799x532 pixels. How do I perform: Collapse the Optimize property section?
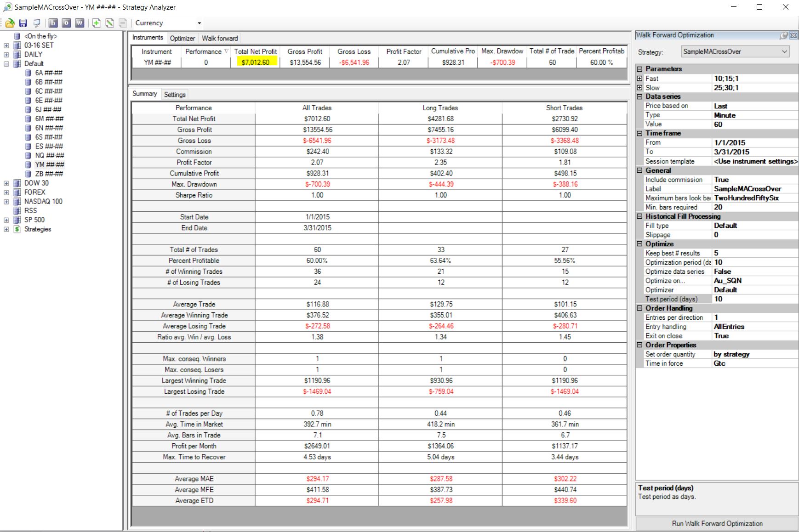pyautogui.click(x=639, y=244)
